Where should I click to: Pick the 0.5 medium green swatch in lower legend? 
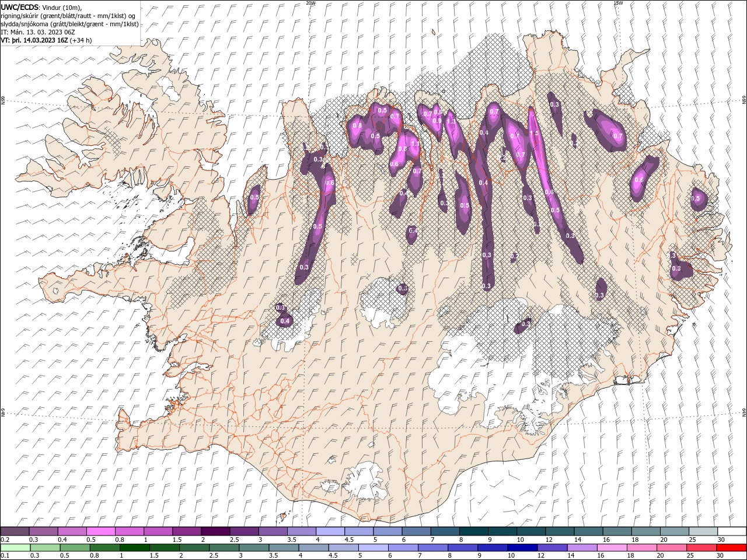[x=75, y=548]
